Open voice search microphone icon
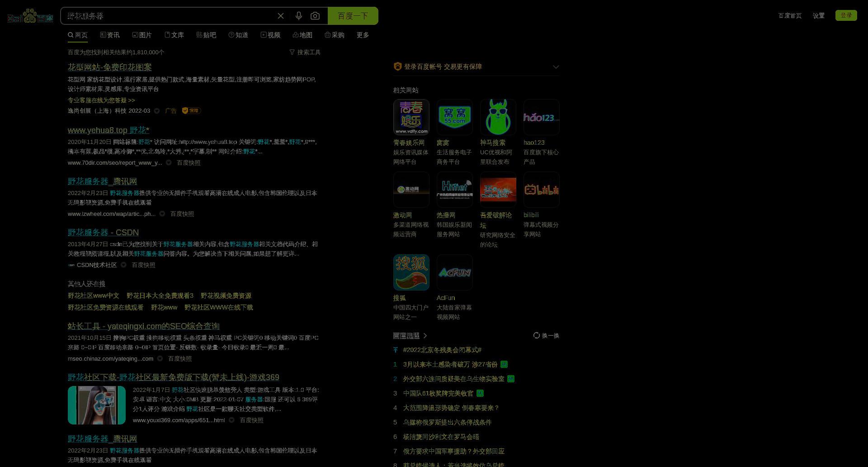Viewport: 868px width, 467px height. point(298,16)
